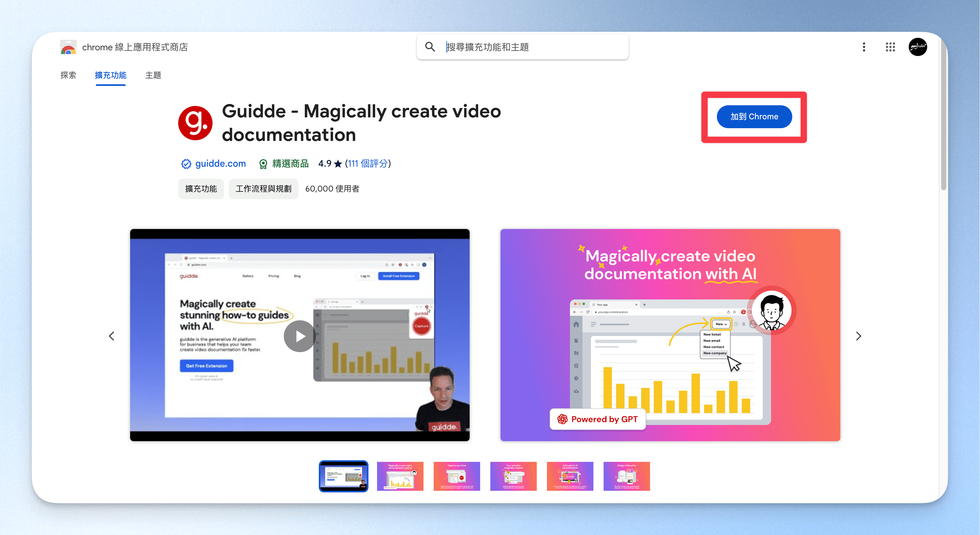Click the page vertical scrollbar

tap(943, 114)
